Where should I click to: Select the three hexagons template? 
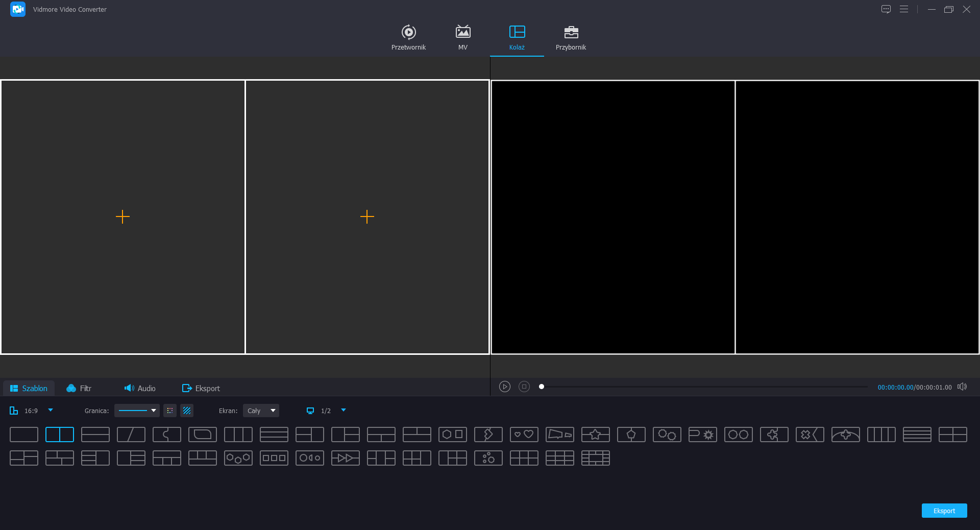pos(238,458)
